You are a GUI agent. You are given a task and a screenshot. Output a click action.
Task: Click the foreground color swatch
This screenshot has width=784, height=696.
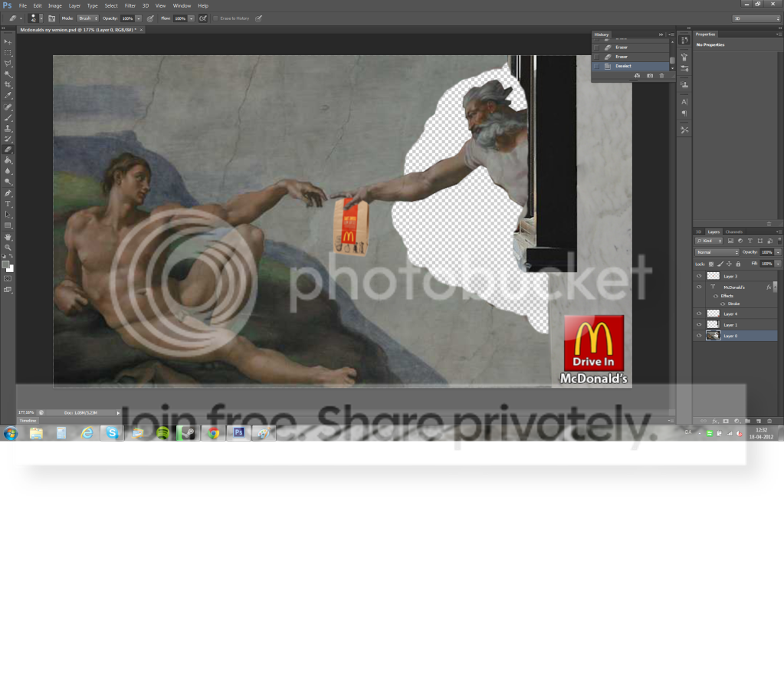click(x=5, y=264)
